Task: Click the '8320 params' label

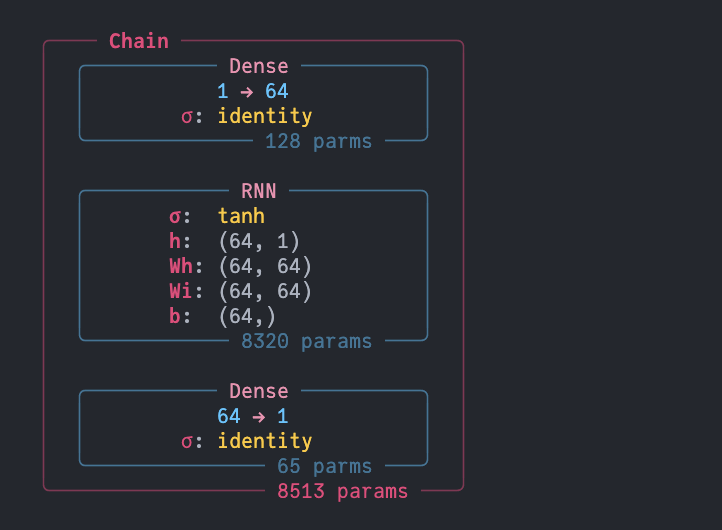Action: 306,341
